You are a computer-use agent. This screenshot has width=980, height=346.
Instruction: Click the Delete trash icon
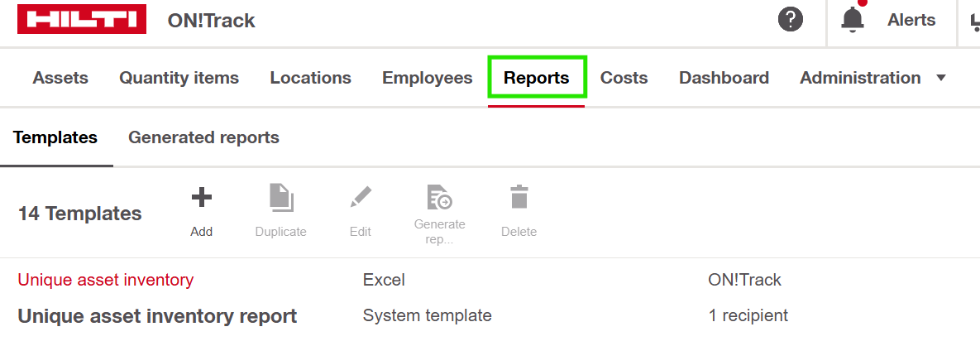[519, 198]
